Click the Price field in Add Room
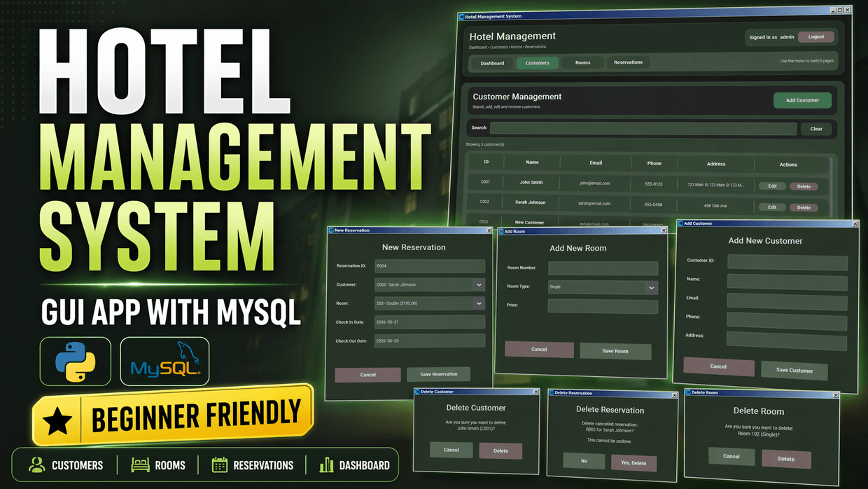Screen dimensions: 868x489 (603, 306)
